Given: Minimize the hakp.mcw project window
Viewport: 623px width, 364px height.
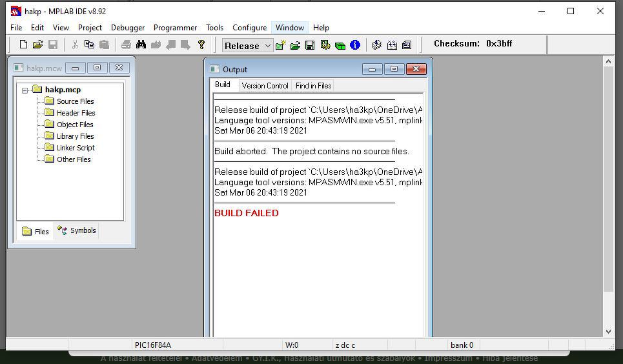Looking at the screenshot, I should pyautogui.click(x=75, y=68).
